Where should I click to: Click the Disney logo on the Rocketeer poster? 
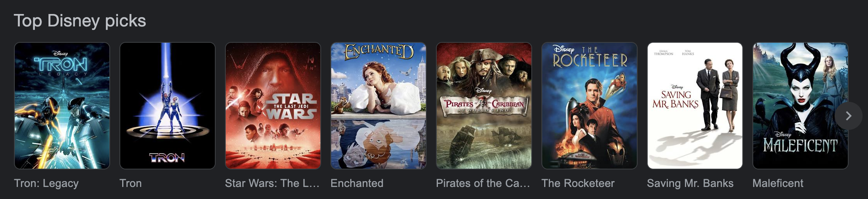564,49
